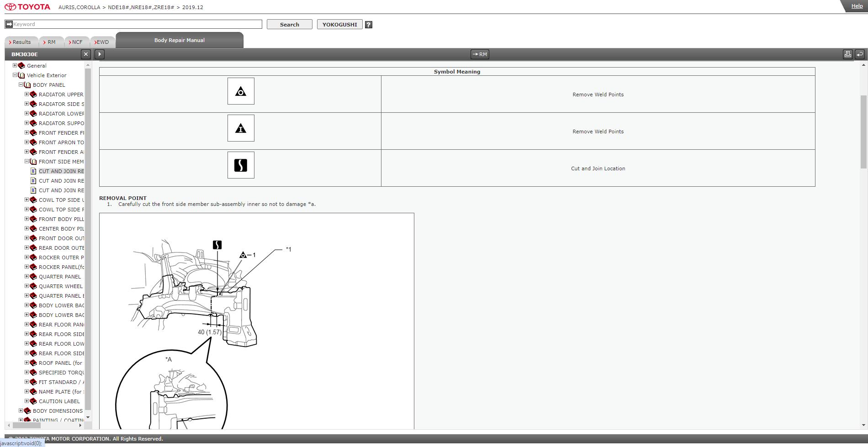The height and width of the screenshot is (447, 868).
Task: Select the SPECIFIED TORQU tree item
Action: pyautogui.click(x=61, y=373)
